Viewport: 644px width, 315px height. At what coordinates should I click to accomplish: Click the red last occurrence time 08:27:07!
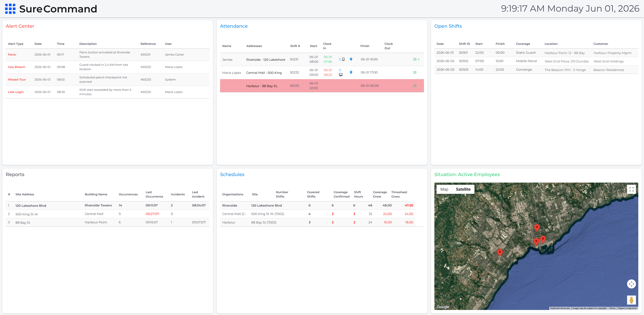(152, 214)
